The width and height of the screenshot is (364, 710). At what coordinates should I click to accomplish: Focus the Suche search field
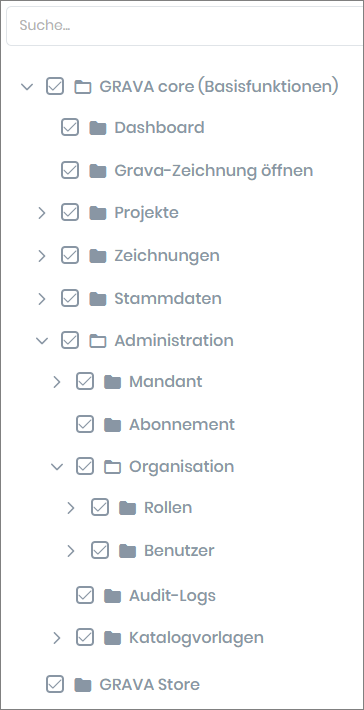185,25
